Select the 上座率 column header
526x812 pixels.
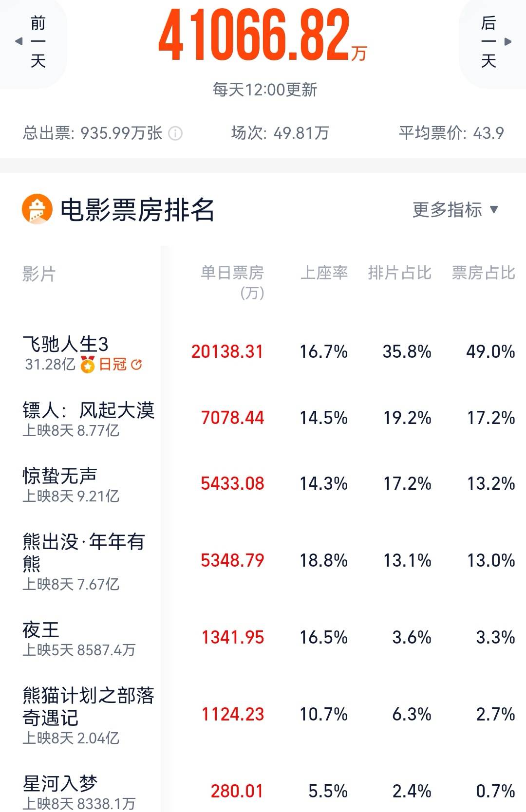[324, 273]
